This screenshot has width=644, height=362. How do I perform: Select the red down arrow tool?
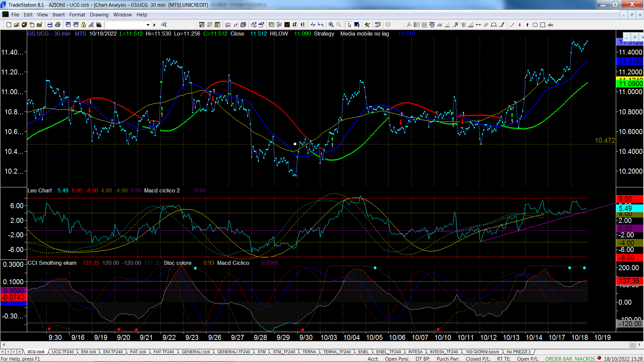[x=520, y=25]
